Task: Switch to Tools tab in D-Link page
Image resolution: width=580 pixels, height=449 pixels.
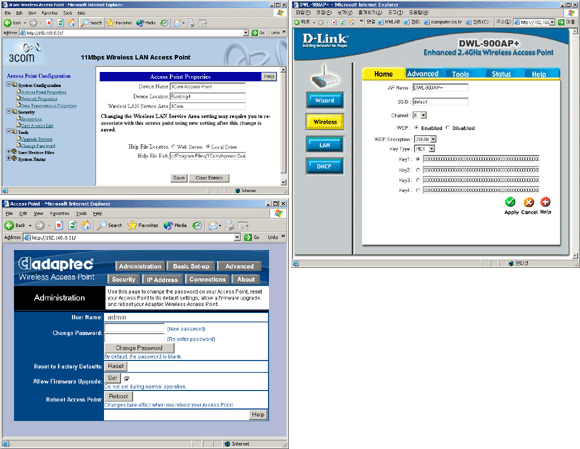Action: coord(461,74)
